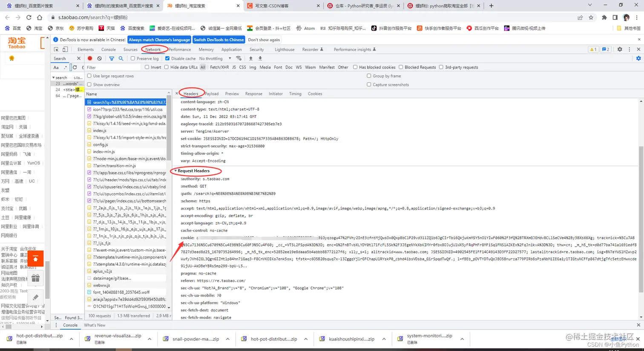Filter requests by Fetch/XHR
The width and height of the screenshot is (644, 351).
tap(219, 67)
